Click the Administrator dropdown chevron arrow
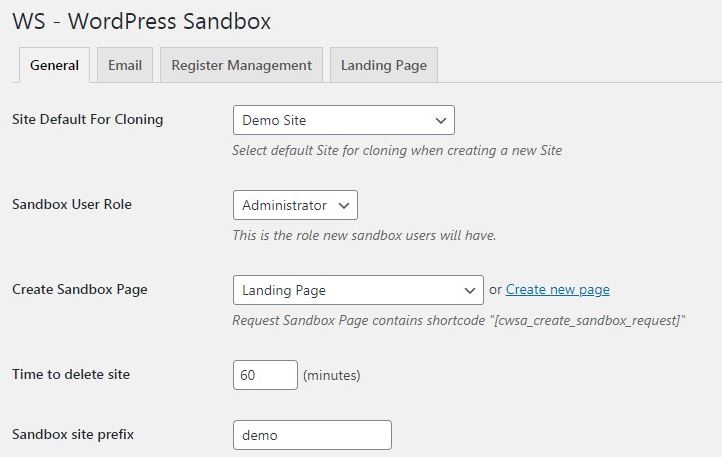 point(344,205)
